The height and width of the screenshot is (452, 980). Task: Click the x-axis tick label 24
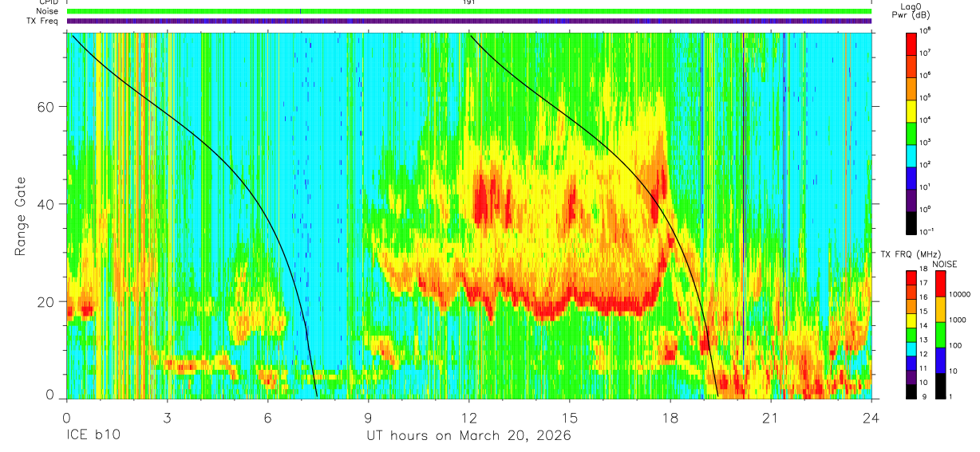click(x=871, y=417)
